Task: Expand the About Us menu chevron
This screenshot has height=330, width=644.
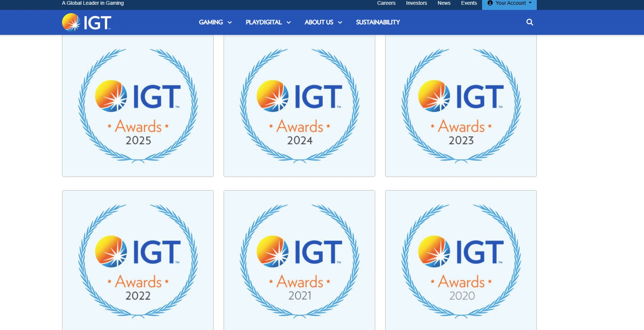Action: coord(340,22)
